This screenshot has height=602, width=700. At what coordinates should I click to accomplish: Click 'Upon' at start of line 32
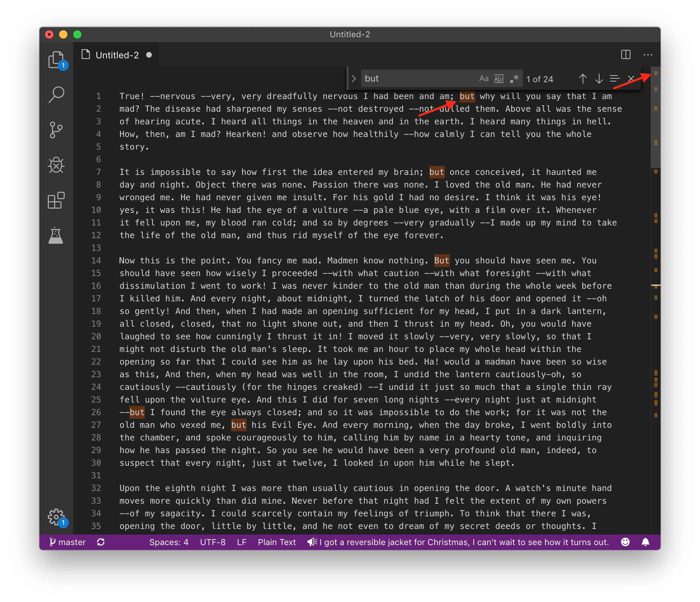tap(130, 488)
